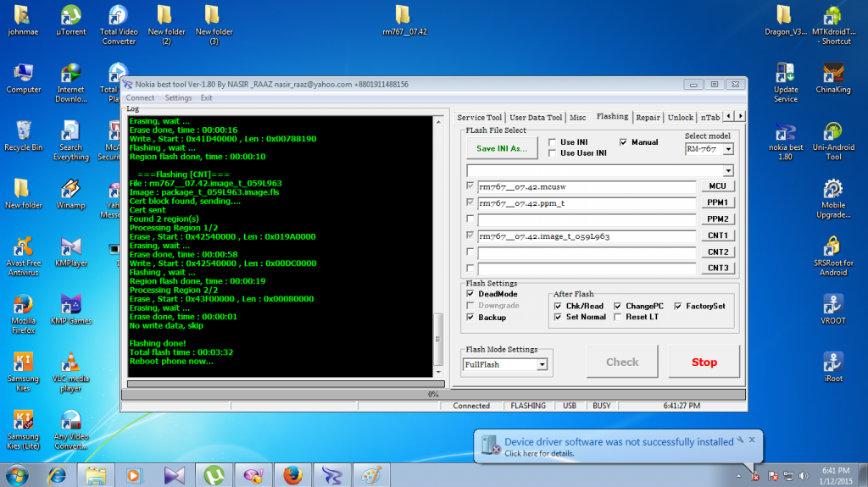Click the Firefox icon in the taskbar
The image size is (868, 487).
click(292, 474)
